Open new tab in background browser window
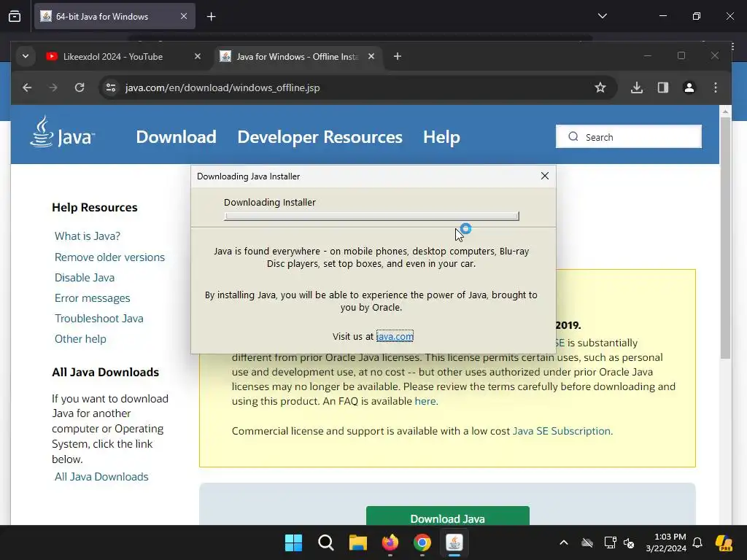This screenshot has width=747, height=560. (x=211, y=17)
